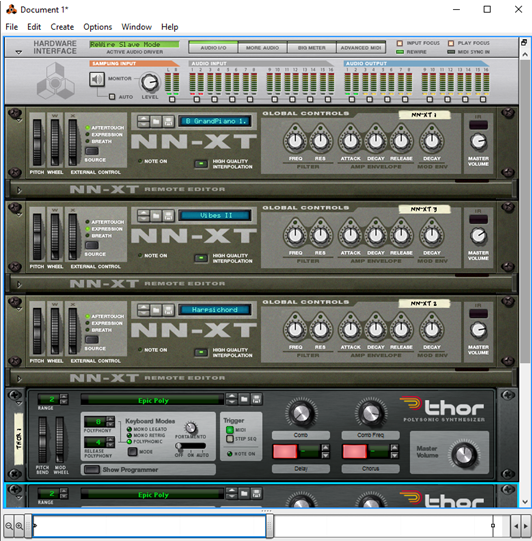Image resolution: width=532 pixels, height=541 pixels.
Task: Enable Thor MIDI trigger
Action: pyautogui.click(x=229, y=430)
